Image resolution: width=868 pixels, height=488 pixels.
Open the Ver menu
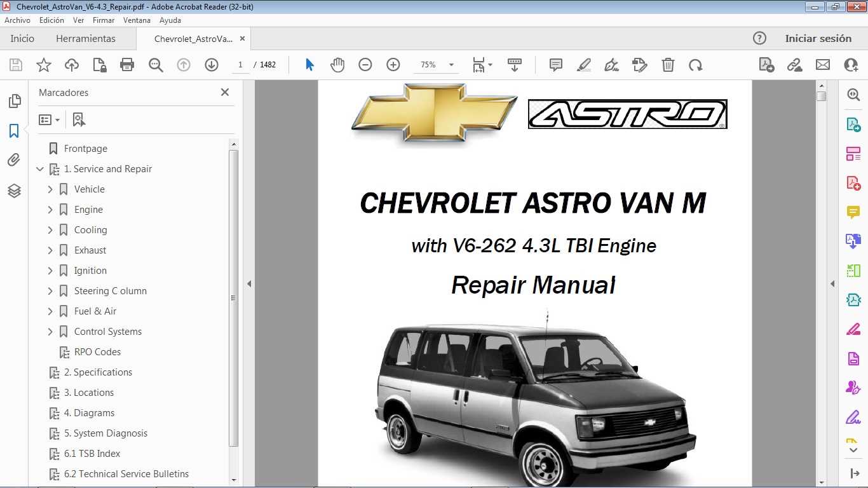(79, 20)
